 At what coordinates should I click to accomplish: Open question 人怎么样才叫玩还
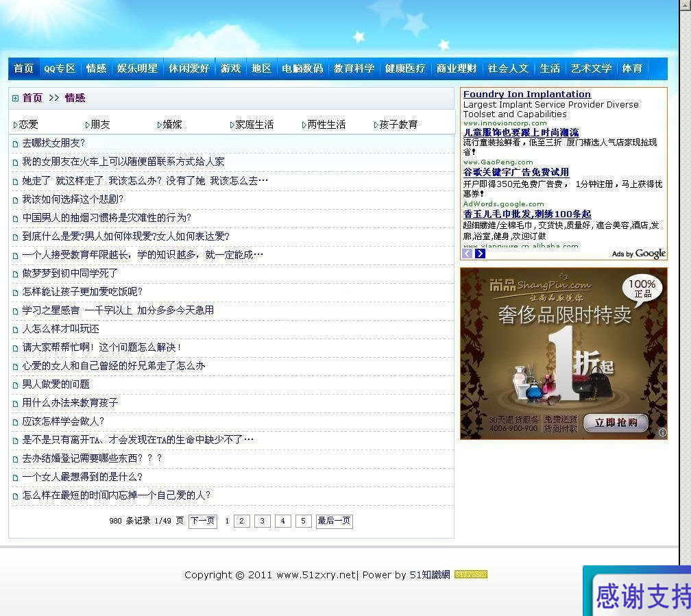point(61,329)
